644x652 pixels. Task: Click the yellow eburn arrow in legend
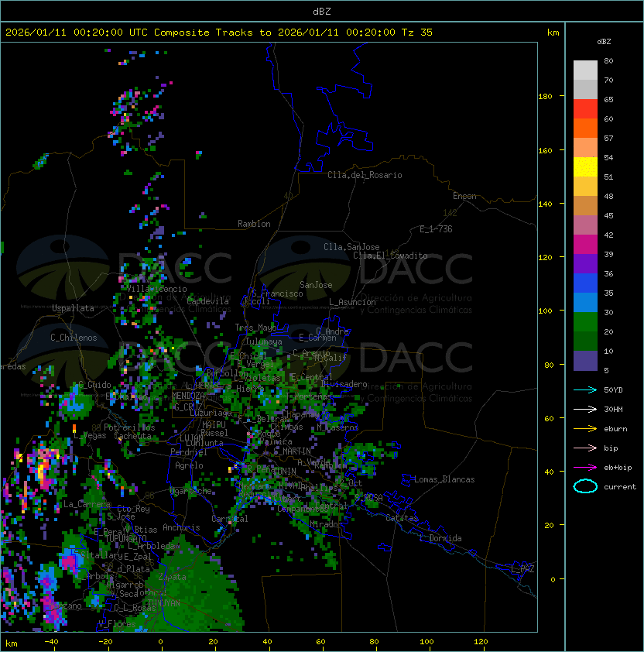point(585,429)
